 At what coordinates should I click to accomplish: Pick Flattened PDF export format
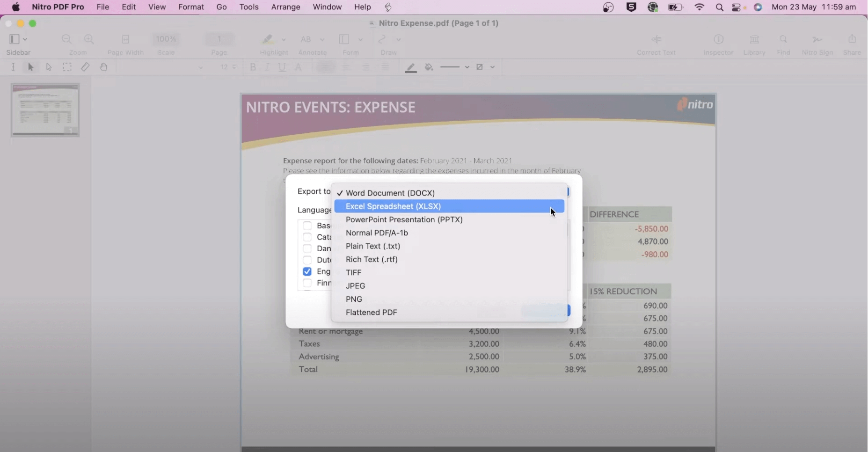tap(371, 313)
